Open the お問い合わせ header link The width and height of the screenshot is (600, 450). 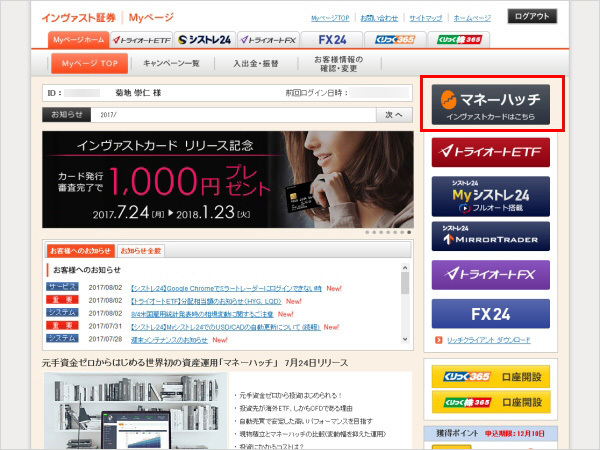379,18
